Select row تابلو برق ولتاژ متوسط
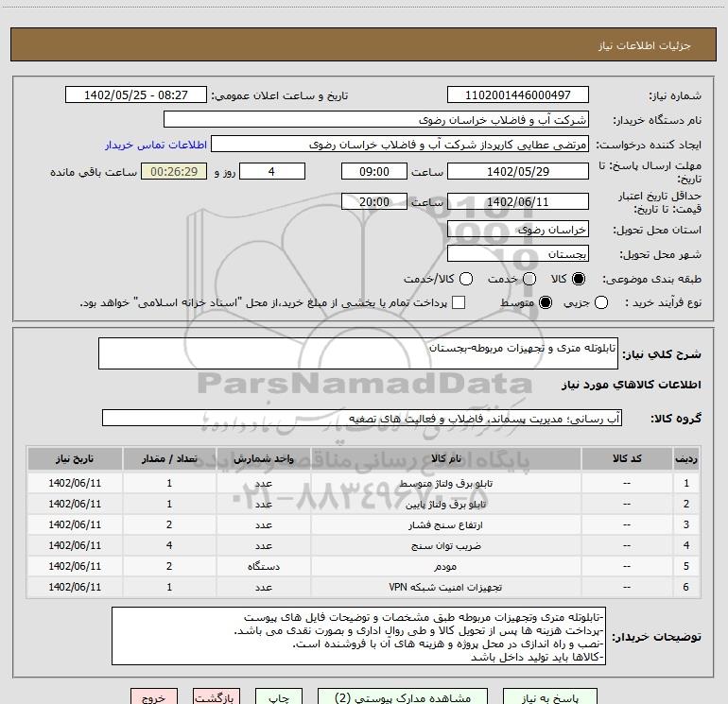 pyautogui.click(x=364, y=483)
